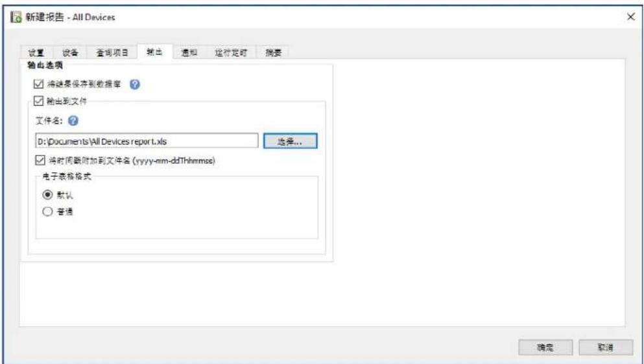Close the 新建报告 dialog window
This screenshot has width=644, height=364.
click(631, 17)
